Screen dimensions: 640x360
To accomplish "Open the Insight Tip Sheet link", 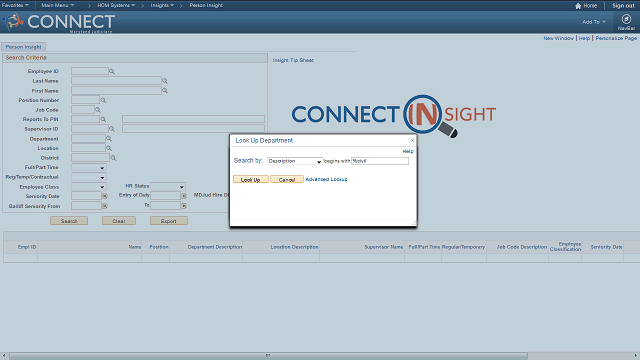I will pos(293,60).
